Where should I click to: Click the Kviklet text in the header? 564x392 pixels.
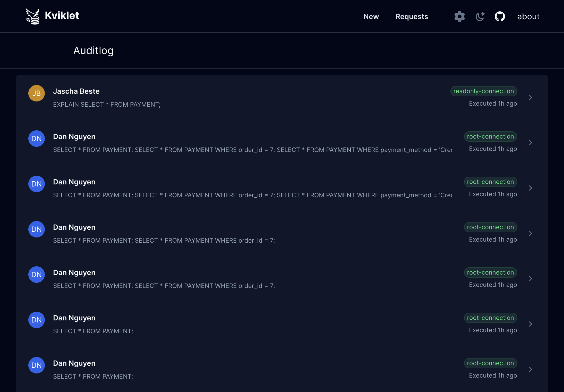tap(62, 16)
